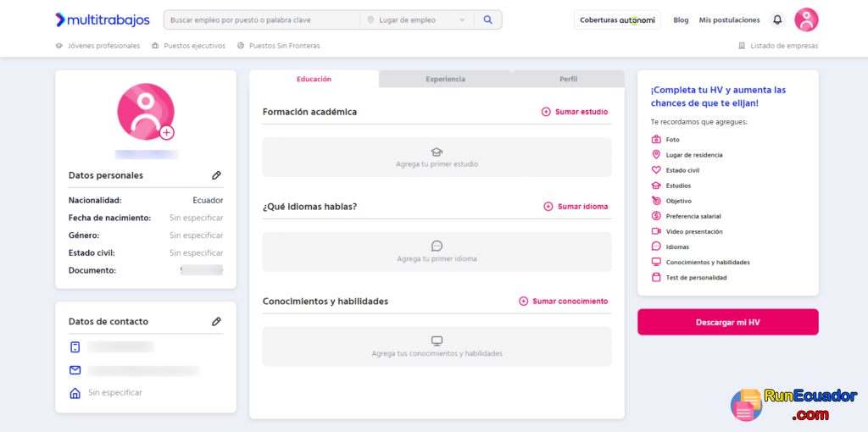Click Sumar idioma
Screen dimensions: 868x432
(576, 207)
